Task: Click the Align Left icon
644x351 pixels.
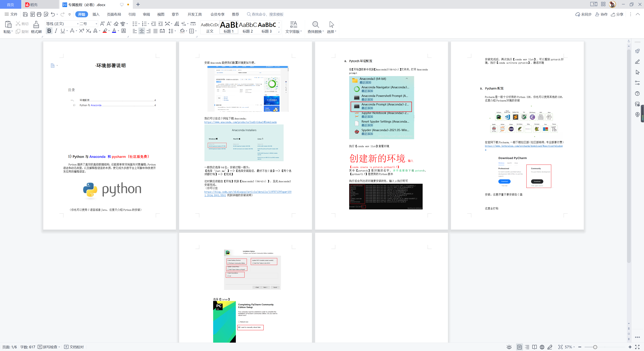Action: pos(135,31)
